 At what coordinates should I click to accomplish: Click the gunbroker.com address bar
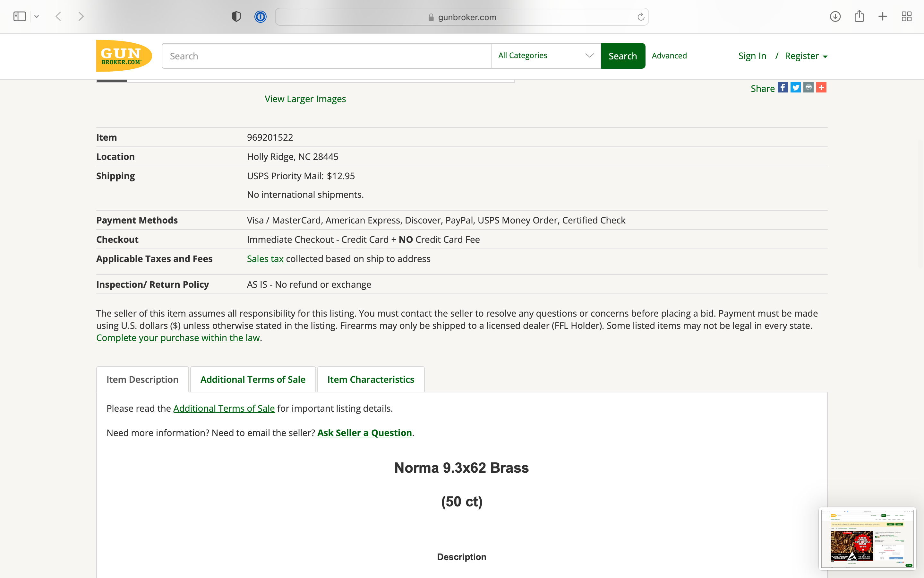462,17
